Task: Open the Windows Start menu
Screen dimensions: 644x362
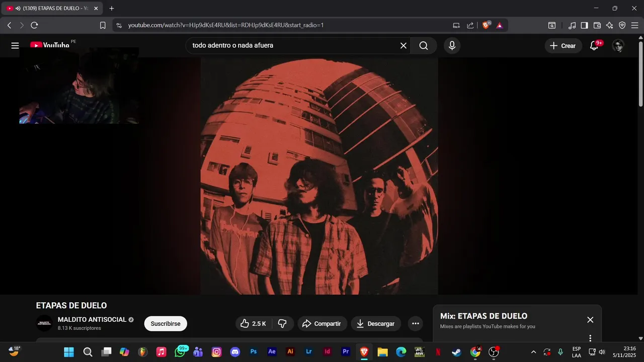Action: pos(69,352)
